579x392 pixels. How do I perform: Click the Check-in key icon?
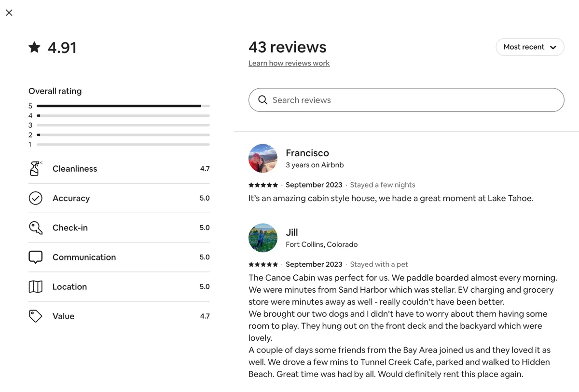[36, 228]
